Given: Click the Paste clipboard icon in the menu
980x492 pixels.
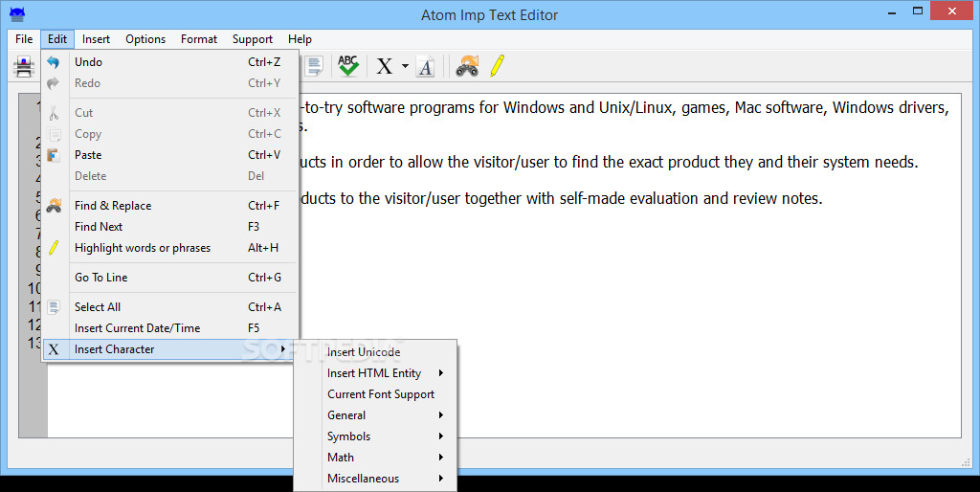Looking at the screenshot, I should tap(54, 155).
